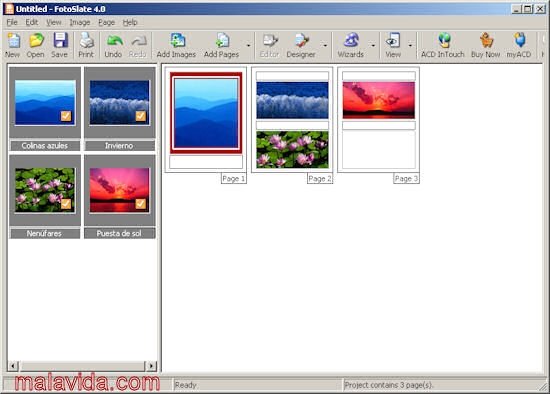Uncheck the Puesta de sol image checkbox
The height and width of the screenshot is (394, 550).
click(141, 204)
